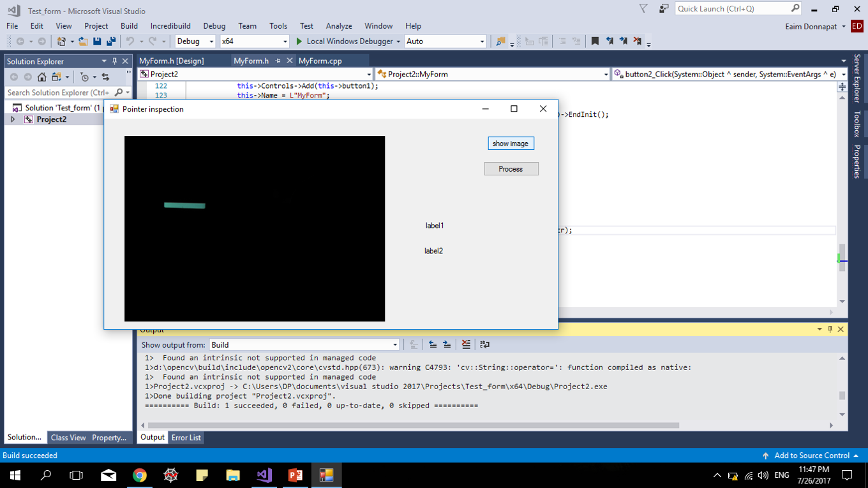Open the Incredibuild menu
The width and height of the screenshot is (868, 488).
click(170, 26)
